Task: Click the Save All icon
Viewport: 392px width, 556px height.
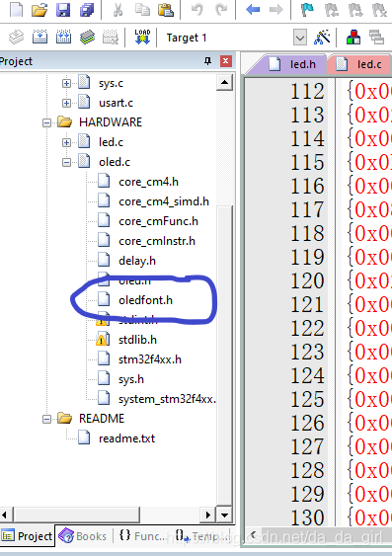Action: (x=87, y=9)
